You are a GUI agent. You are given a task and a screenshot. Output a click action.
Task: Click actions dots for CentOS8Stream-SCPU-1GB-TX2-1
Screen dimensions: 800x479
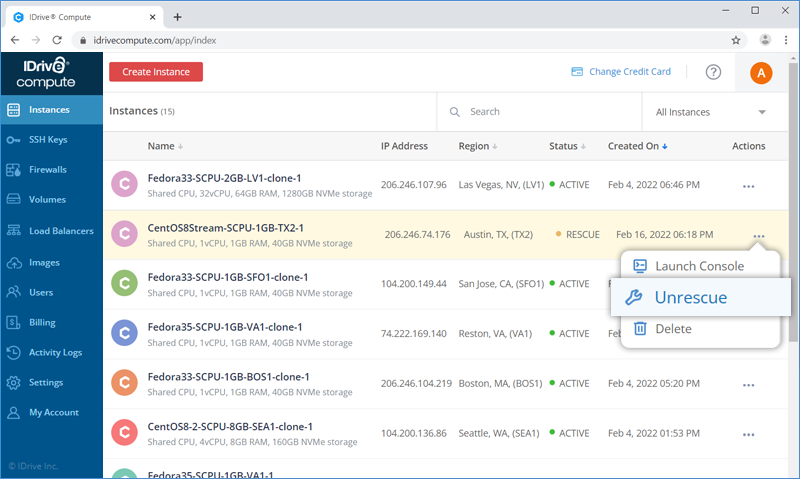coord(759,236)
